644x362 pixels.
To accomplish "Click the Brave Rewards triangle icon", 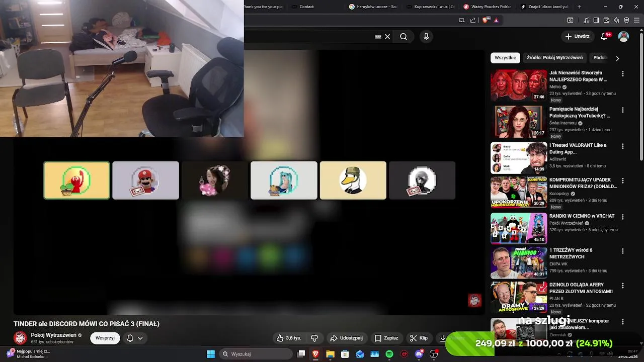I will click(496, 20).
